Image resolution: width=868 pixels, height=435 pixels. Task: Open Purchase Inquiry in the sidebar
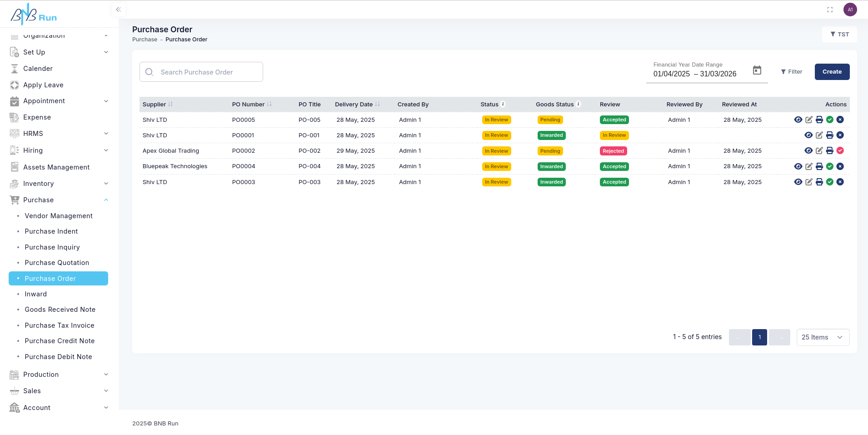[52, 247]
